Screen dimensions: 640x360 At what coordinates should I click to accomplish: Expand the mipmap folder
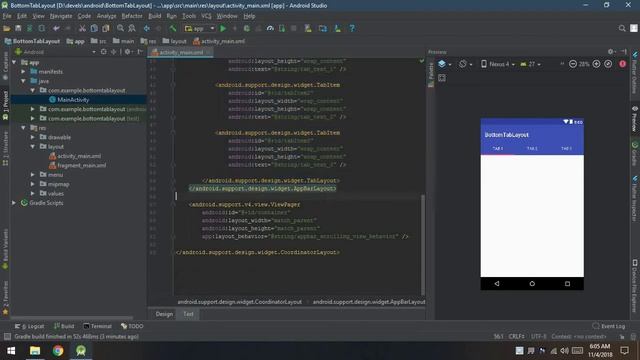(33, 184)
